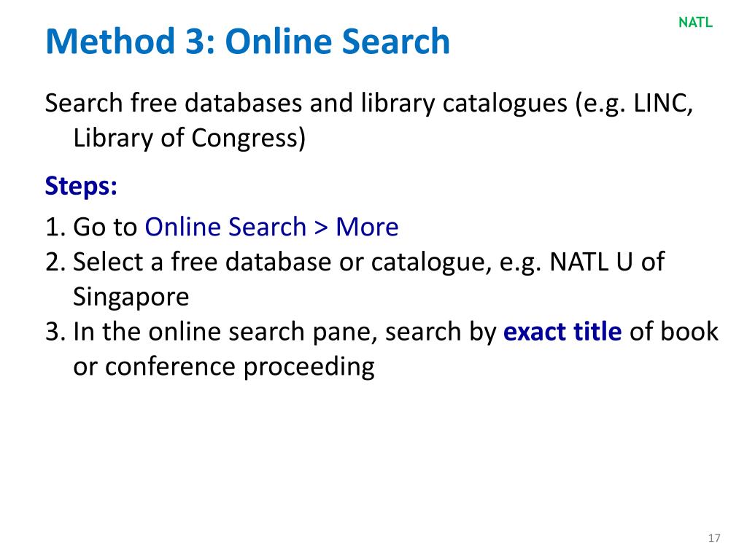This screenshot has height=560, width=747.
Task: Click "of book" at end of step 3
Action: coord(673,332)
